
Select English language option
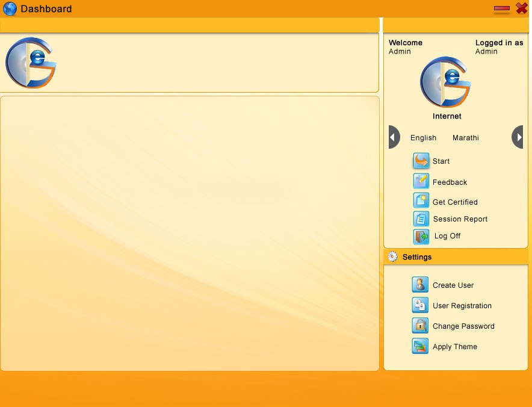[x=423, y=138]
